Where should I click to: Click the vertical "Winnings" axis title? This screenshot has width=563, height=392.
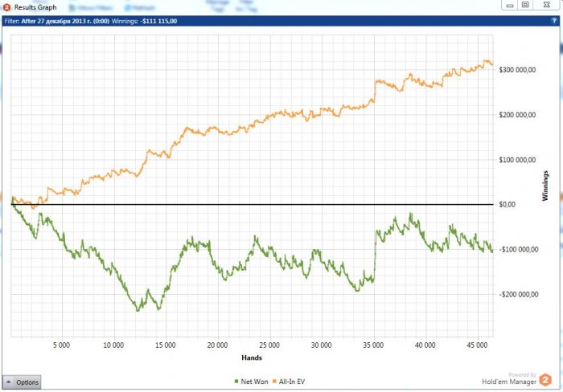click(545, 186)
